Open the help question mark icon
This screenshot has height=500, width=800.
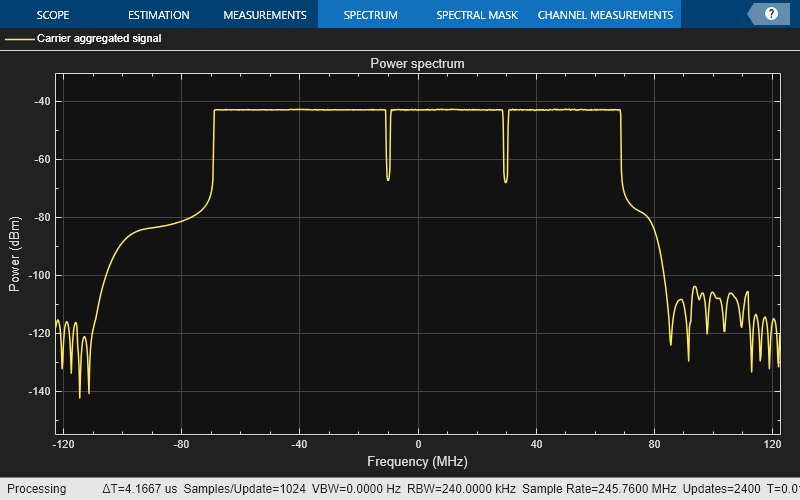coord(771,14)
